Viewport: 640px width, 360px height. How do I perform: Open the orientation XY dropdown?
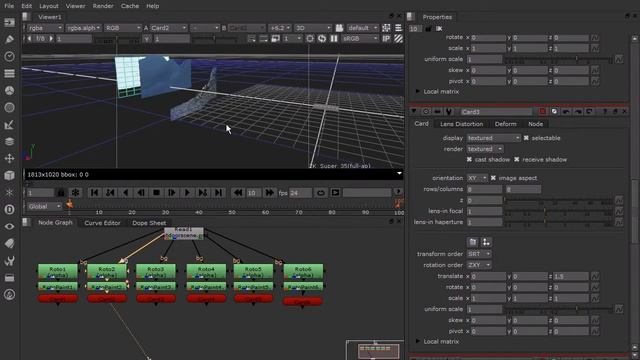477,178
